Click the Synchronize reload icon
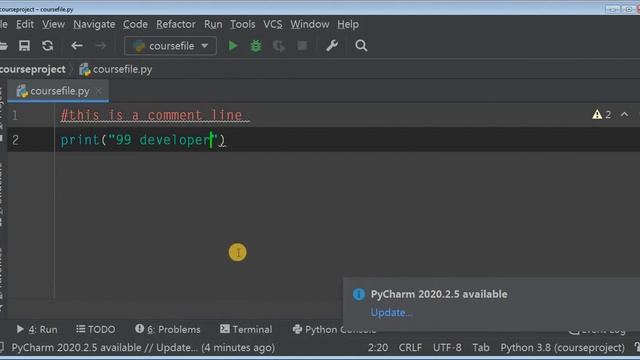This screenshot has width=640, height=360. coord(47,46)
